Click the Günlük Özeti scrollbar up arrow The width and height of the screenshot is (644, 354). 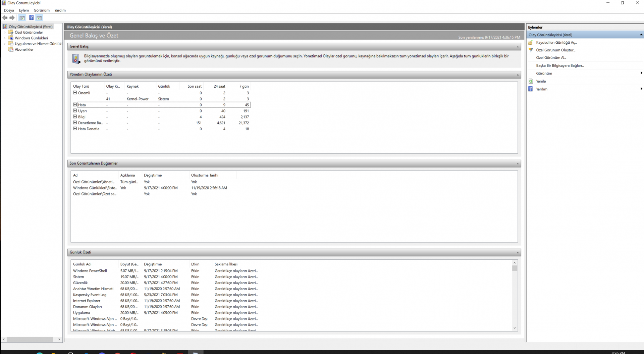point(515,263)
